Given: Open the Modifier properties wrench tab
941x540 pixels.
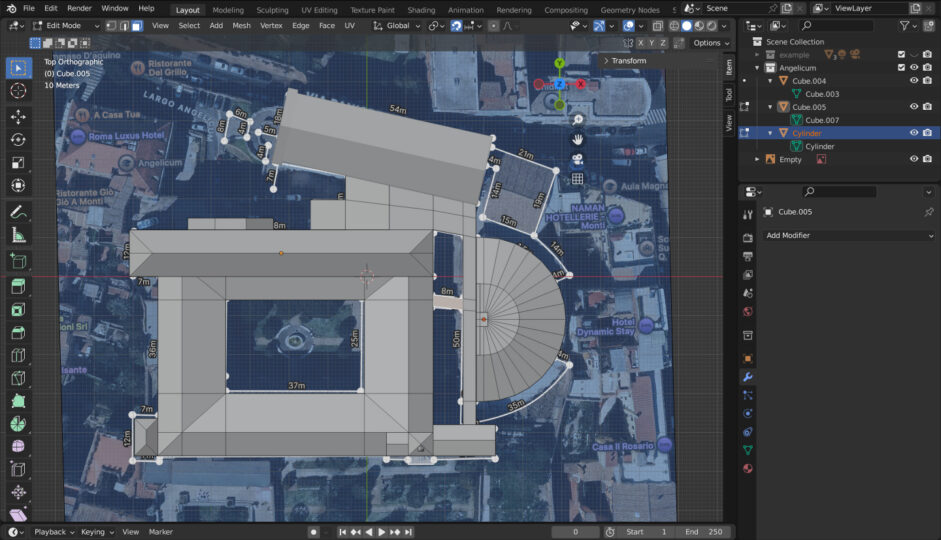Looking at the screenshot, I should click(748, 377).
